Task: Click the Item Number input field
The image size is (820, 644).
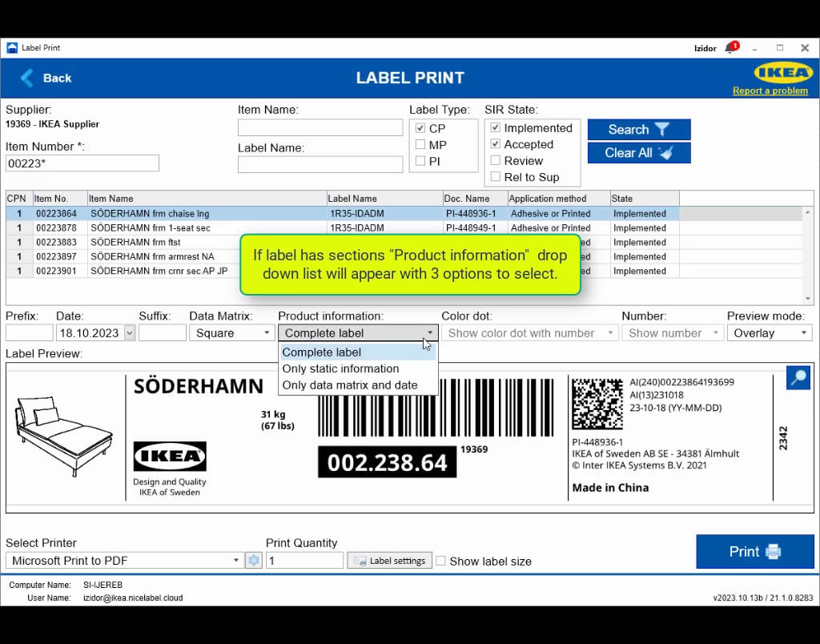Action: point(82,163)
